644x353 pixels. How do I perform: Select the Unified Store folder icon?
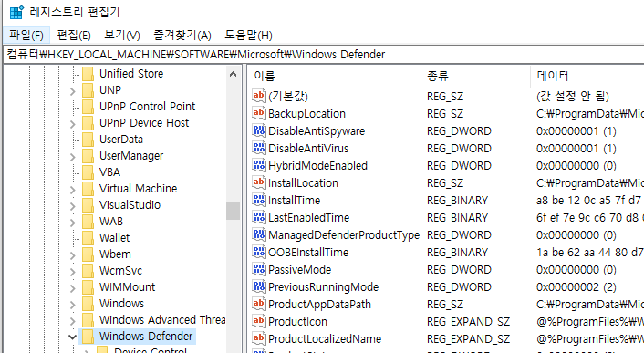(x=88, y=74)
